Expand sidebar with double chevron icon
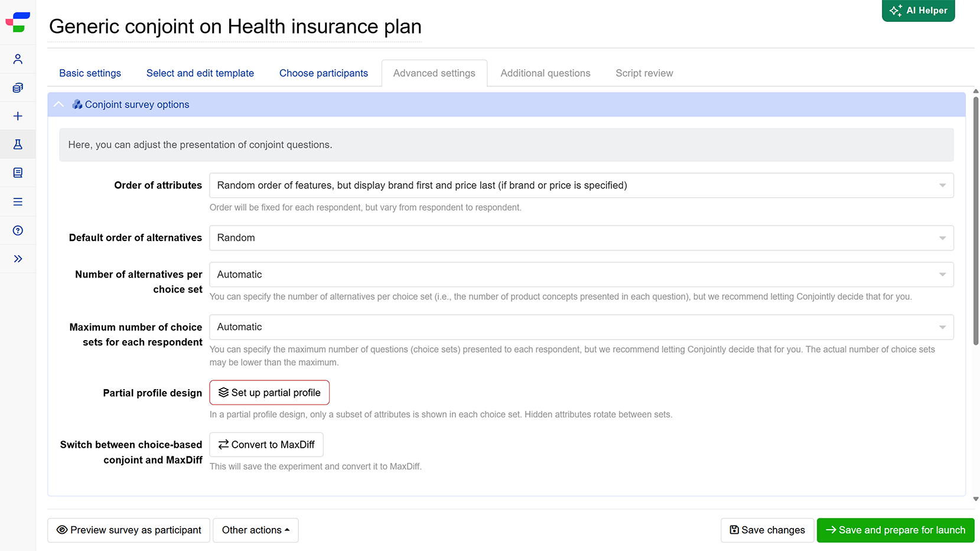The image size is (980, 551). (18, 259)
